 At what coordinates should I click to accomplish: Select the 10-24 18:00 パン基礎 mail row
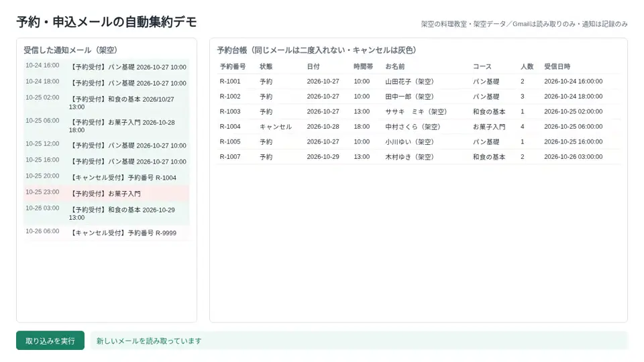click(107, 82)
